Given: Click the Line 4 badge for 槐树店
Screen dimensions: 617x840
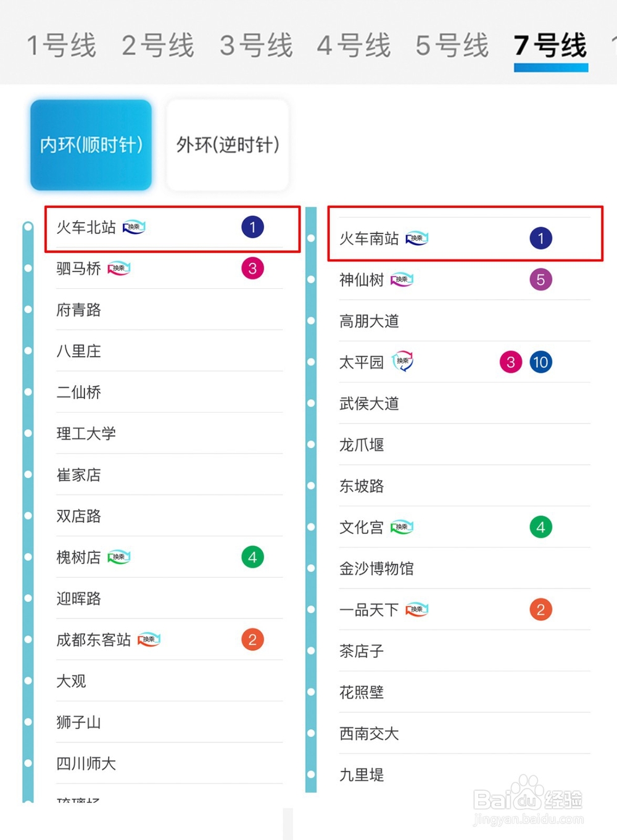Looking at the screenshot, I should click(x=252, y=557).
